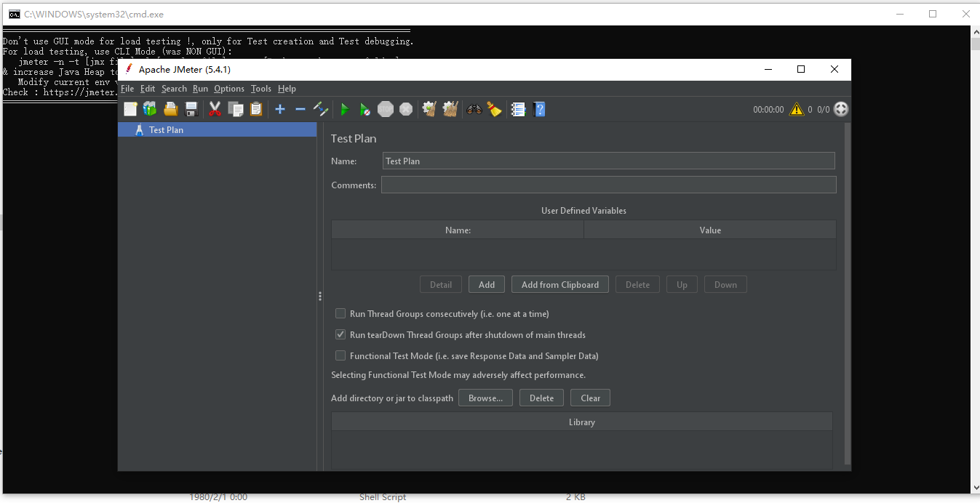Click the cmd window scroll down arrow
Image resolution: width=980 pixels, height=503 pixels.
975,487
